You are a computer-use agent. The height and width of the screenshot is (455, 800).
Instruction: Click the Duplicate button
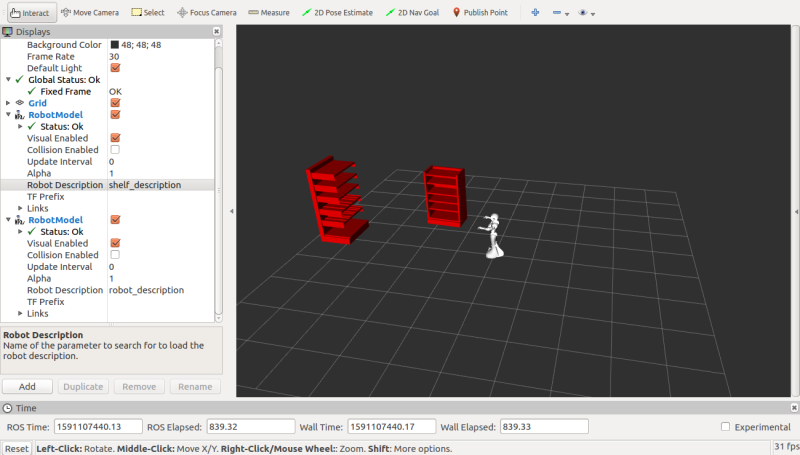coord(83,387)
